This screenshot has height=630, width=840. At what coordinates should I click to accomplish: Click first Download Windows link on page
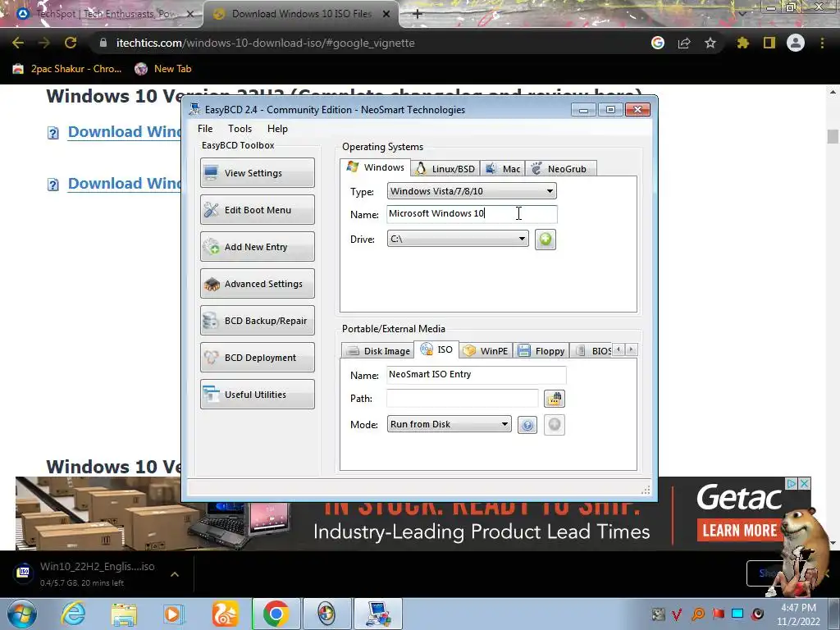point(125,132)
